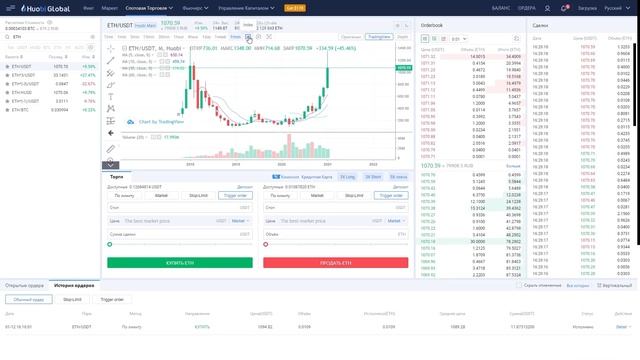Open chart indicators icon in chart toolbar
Viewport: 640px width, 360px height.
tap(248, 37)
